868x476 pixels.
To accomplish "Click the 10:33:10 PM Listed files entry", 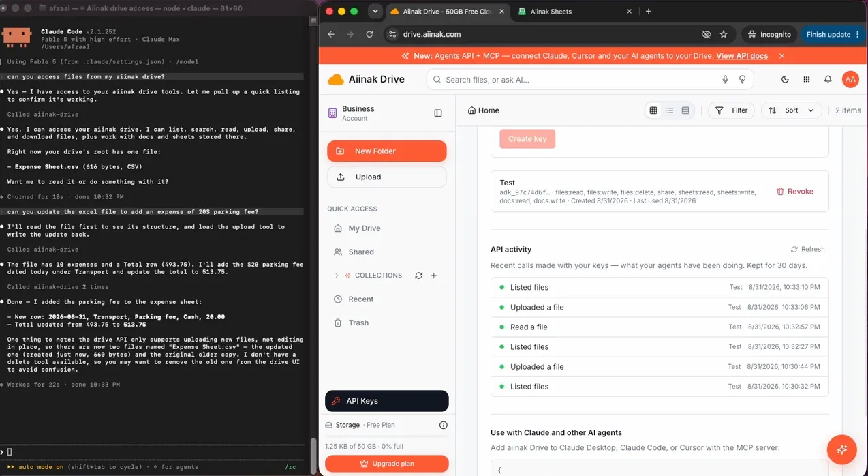I will coord(660,288).
